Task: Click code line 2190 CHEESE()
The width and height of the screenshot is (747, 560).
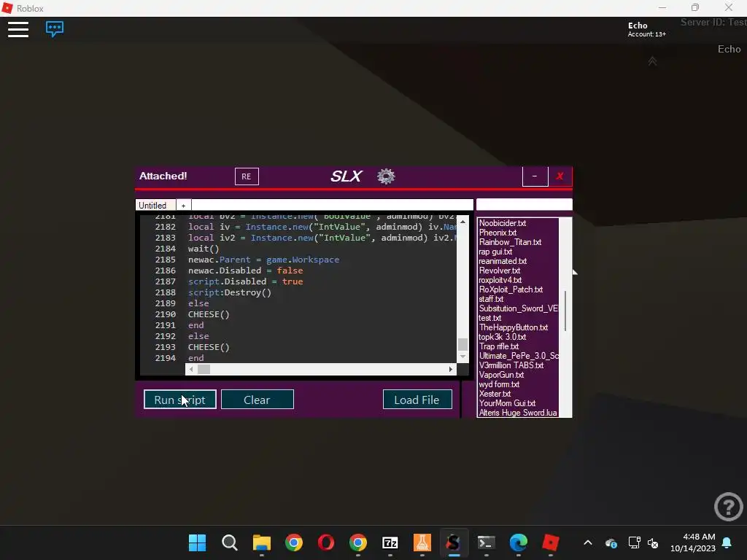Action: click(x=209, y=314)
